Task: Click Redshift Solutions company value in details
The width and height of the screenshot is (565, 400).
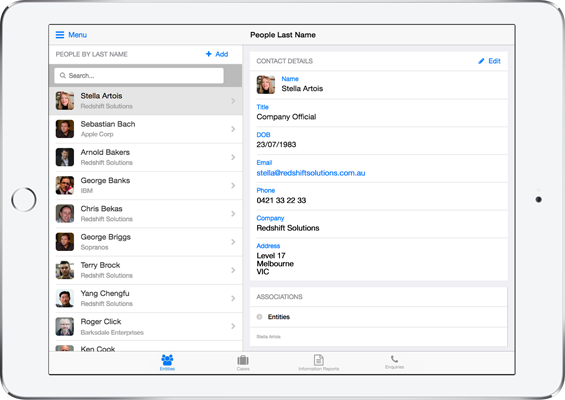Action: 288,228
